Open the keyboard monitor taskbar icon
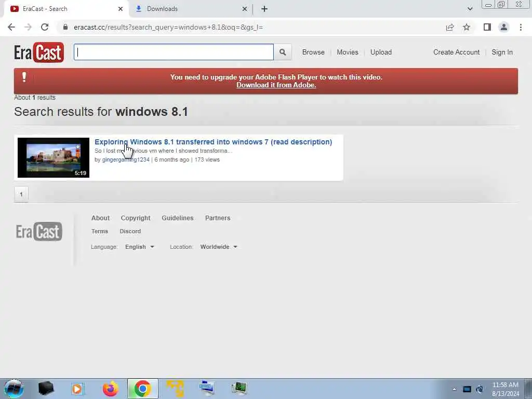The width and height of the screenshot is (532, 399). click(207, 389)
